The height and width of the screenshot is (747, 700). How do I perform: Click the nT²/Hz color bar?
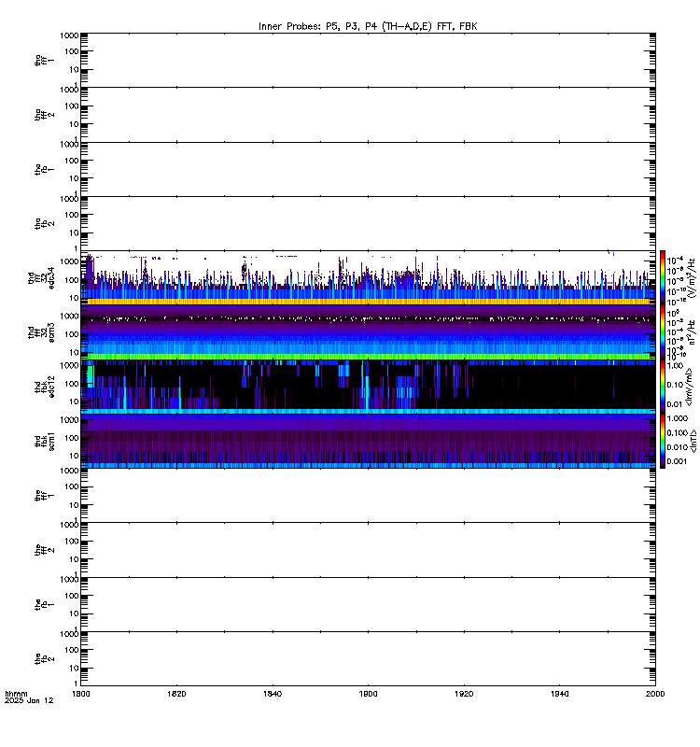point(663,332)
